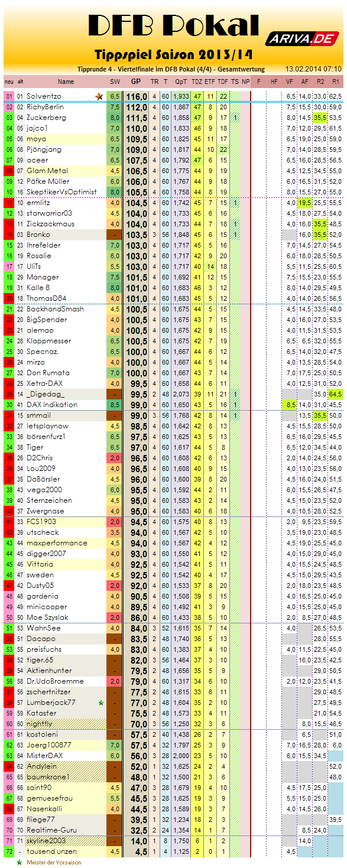347x868 pixels.
Task: Click the date stamp 13.02.2014 07:10
Action: (313, 69)
